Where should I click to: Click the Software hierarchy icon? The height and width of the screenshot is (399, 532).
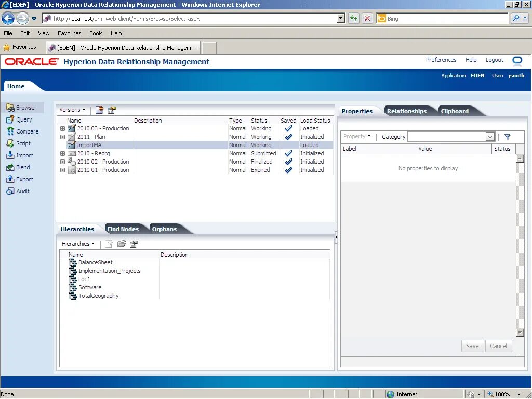coord(73,287)
